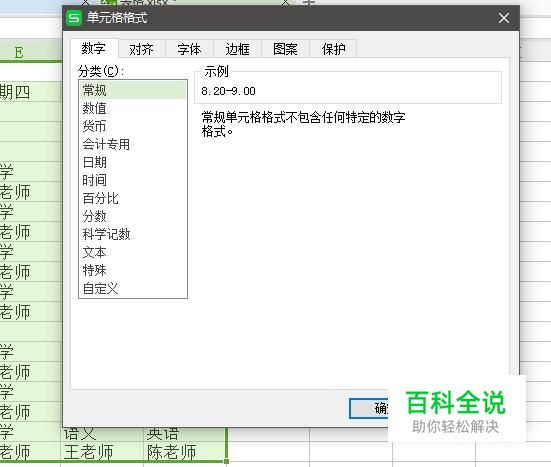
Task: Switch to the 图案 tab
Action: [285, 49]
